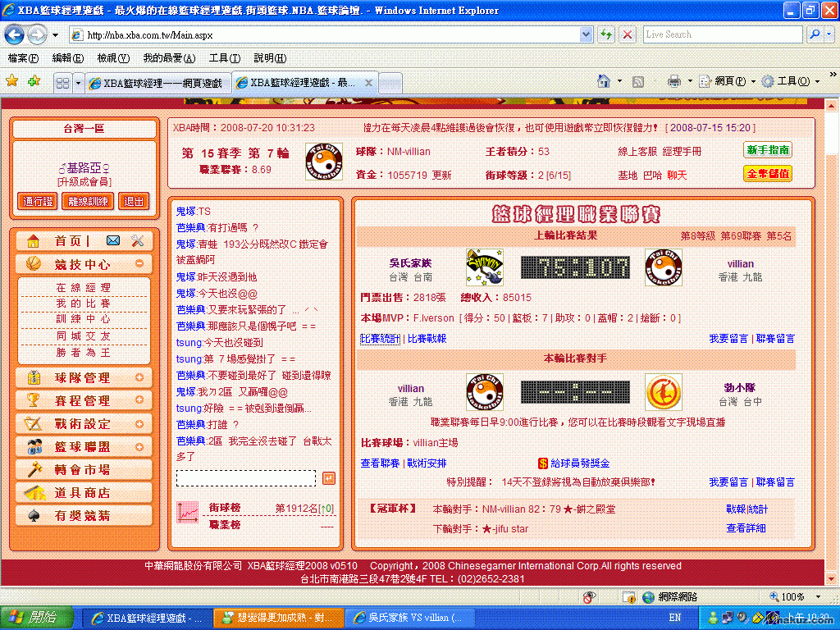Click the 通行證 button
Viewport: 840px width, 630px height.
38,202
